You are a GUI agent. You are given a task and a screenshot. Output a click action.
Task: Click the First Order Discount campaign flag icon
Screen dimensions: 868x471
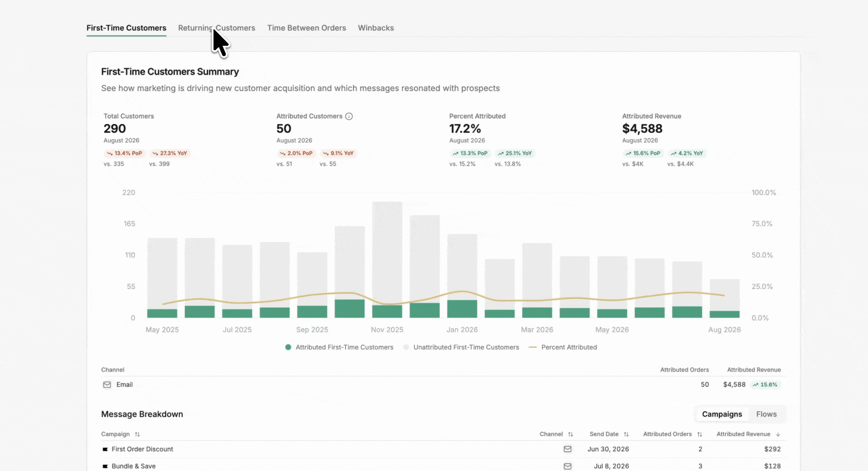point(105,449)
